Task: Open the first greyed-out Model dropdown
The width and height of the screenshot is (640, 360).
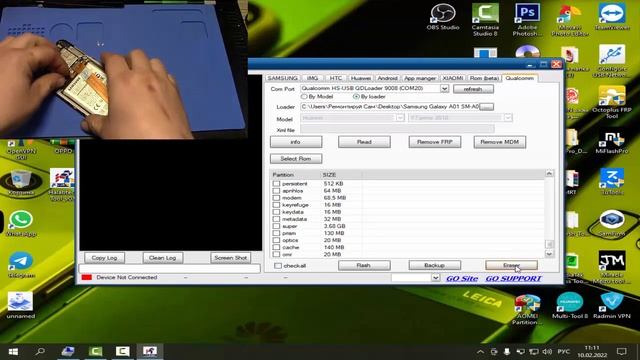Action: coord(400,118)
